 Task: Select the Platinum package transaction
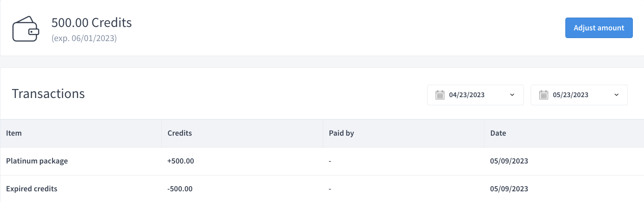(x=322, y=161)
